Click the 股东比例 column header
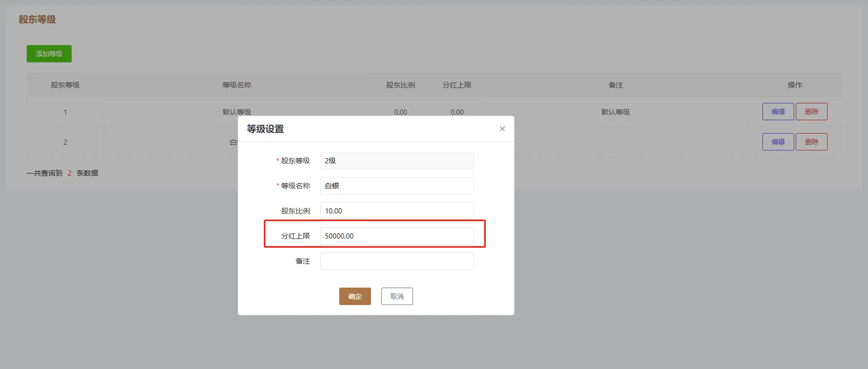This screenshot has height=369, width=868. click(x=401, y=85)
